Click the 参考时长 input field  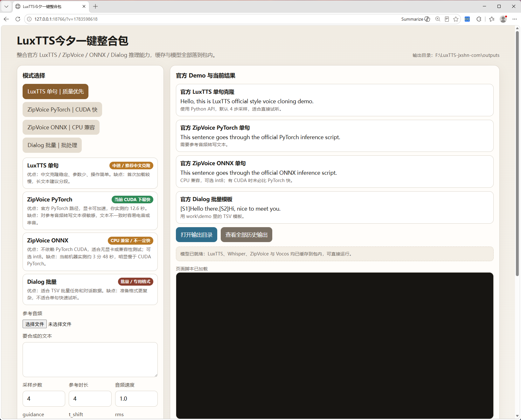point(90,399)
